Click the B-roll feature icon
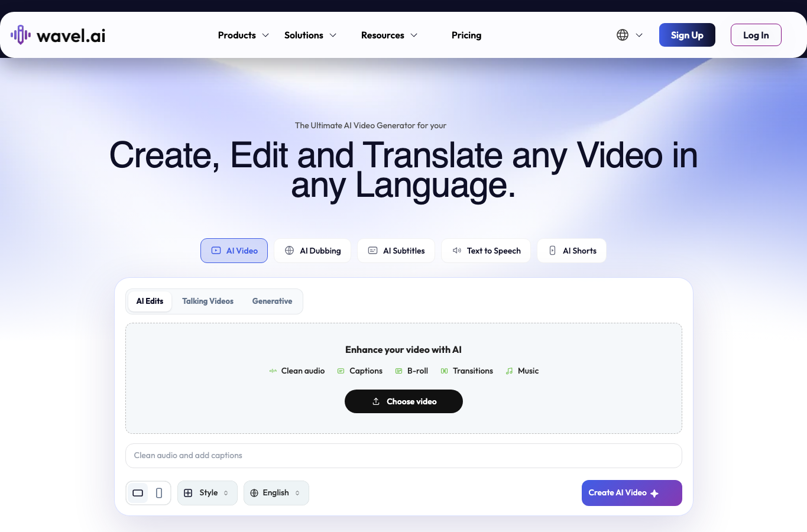The image size is (807, 532). pyautogui.click(x=398, y=371)
